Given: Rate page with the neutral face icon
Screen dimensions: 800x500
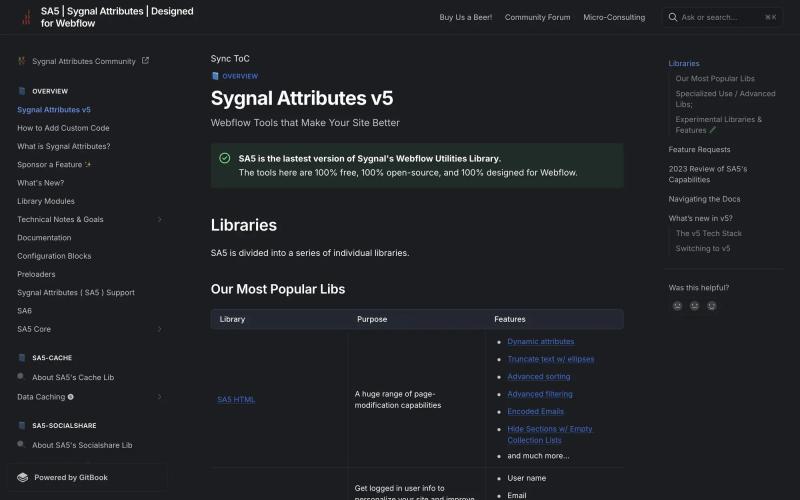Looking at the screenshot, I should (x=694, y=306).
